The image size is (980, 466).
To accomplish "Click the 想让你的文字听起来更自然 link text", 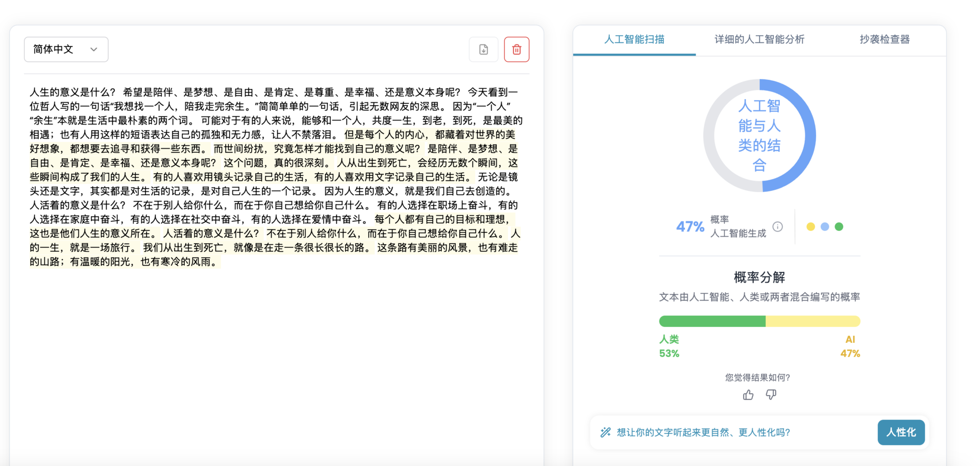I will point(703,433).
